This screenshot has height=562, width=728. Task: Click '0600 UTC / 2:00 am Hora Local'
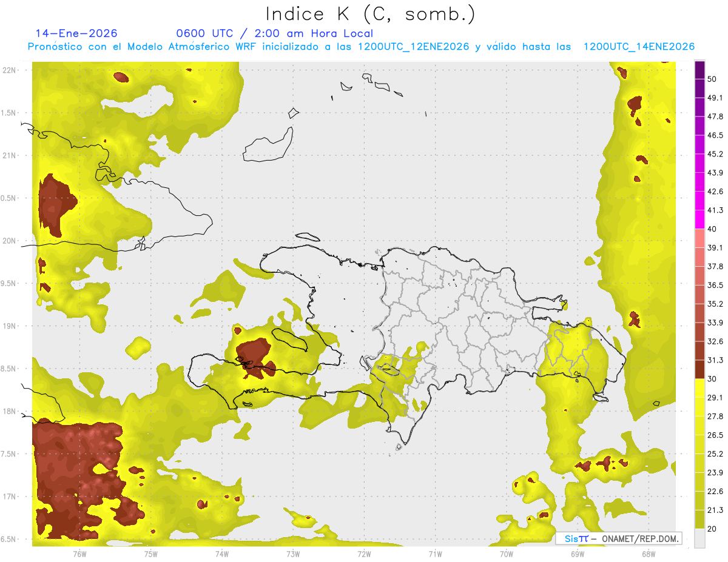pos(274,33)
